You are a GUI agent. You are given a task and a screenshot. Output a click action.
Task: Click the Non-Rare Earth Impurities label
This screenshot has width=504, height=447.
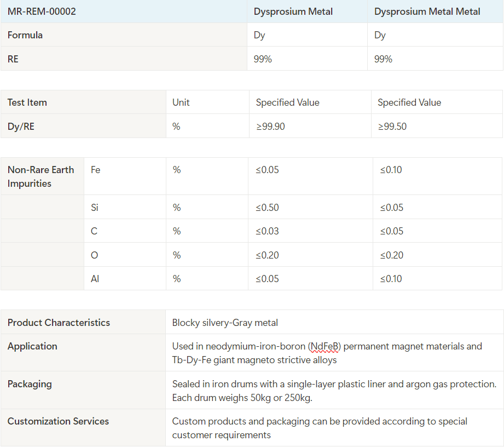40,176
